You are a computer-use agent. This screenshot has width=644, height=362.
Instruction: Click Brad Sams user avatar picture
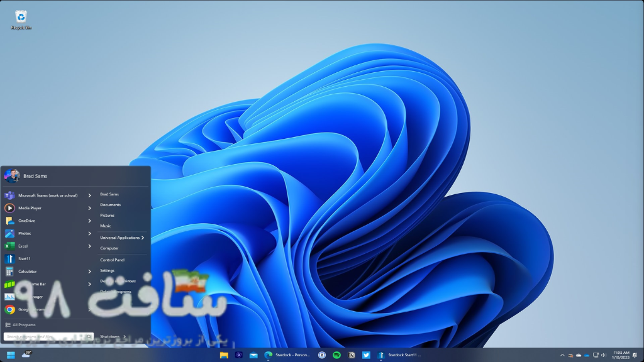tap(11, 176)
